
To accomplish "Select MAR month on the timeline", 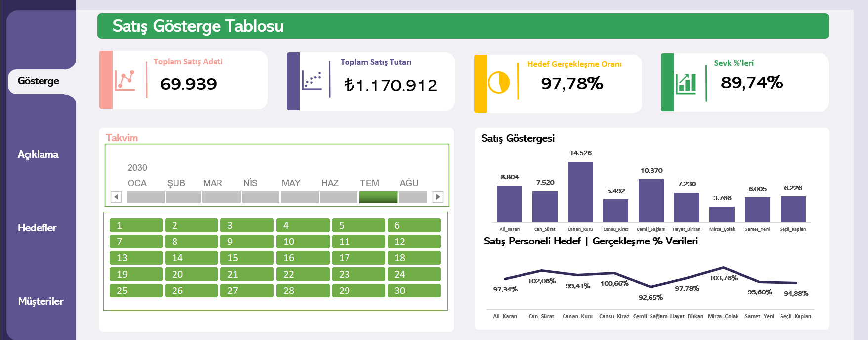I will 221,197.
